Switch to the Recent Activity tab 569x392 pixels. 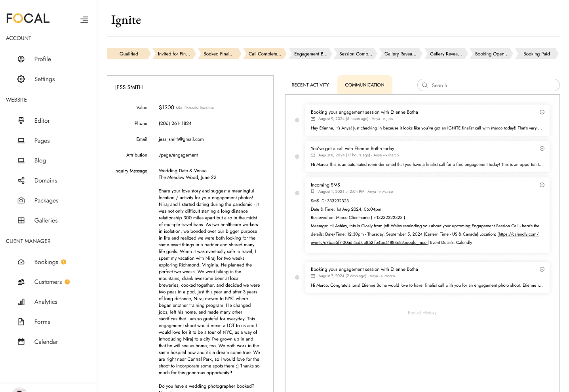tap(310, 85)
